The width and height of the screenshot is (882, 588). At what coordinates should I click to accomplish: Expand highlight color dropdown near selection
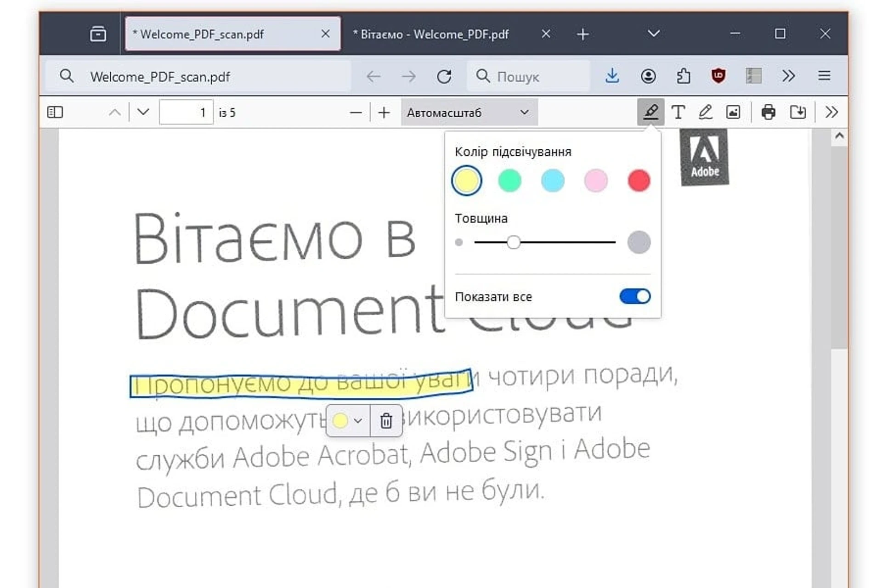coord(348,420)
